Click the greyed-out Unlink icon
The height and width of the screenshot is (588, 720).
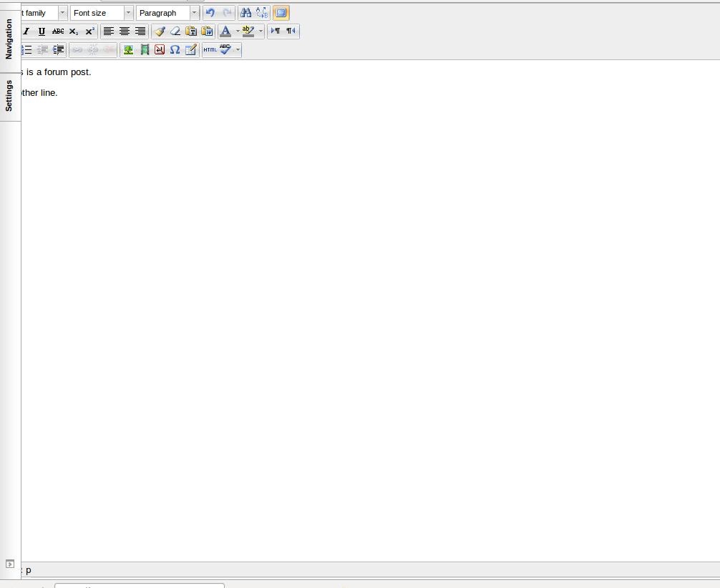coord(93,50)
